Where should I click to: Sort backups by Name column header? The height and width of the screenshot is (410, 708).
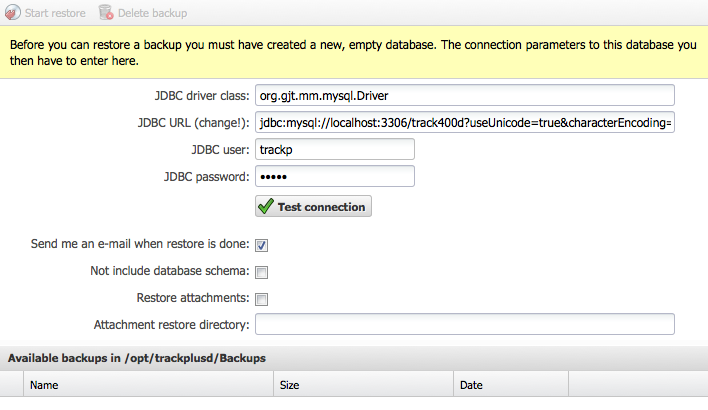148,384
